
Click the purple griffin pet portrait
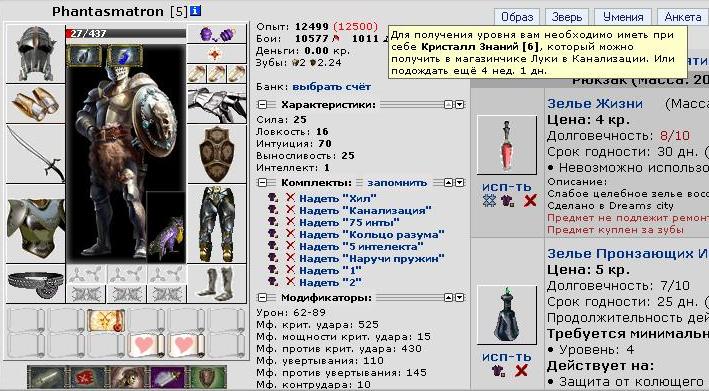coord(166,227)
